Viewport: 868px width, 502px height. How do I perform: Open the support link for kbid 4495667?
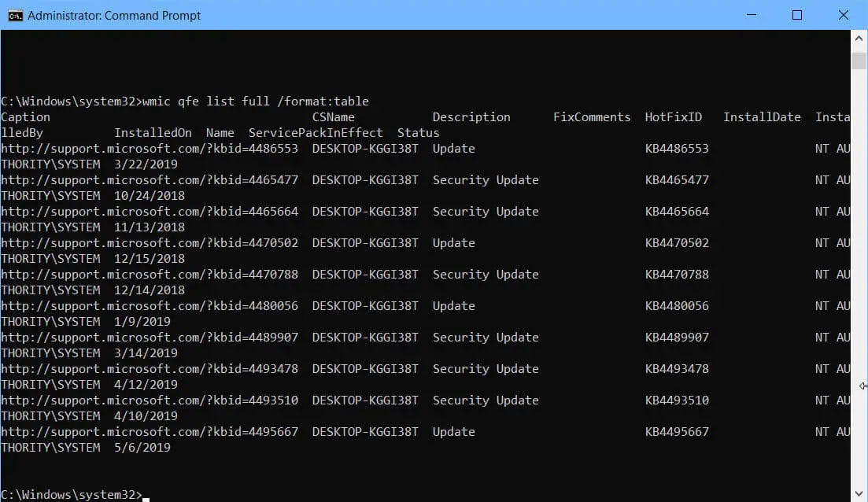150,431
